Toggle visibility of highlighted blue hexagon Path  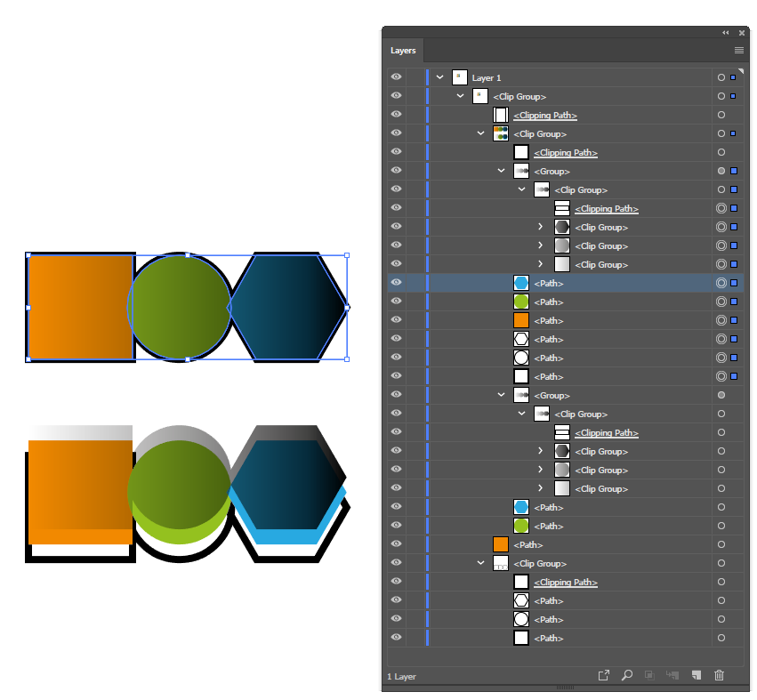coord(397,283)
